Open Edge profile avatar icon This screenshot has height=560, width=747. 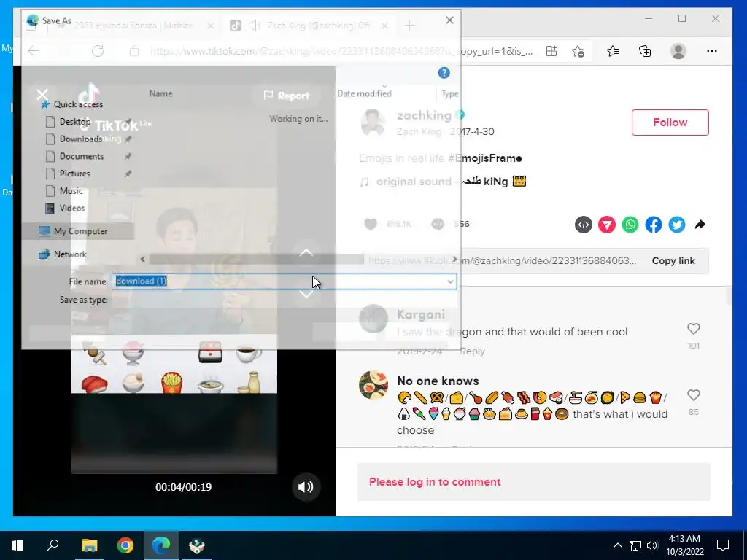(678, 51)
